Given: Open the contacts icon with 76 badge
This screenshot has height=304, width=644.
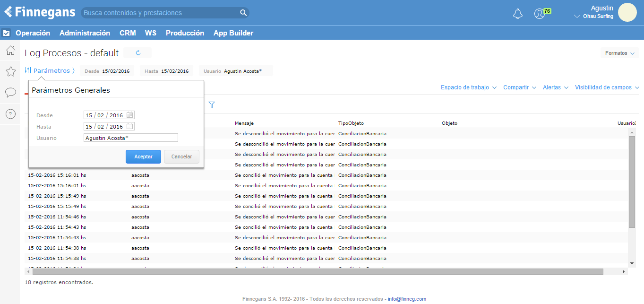Looking at the screenshot, I should click(540, 14).
